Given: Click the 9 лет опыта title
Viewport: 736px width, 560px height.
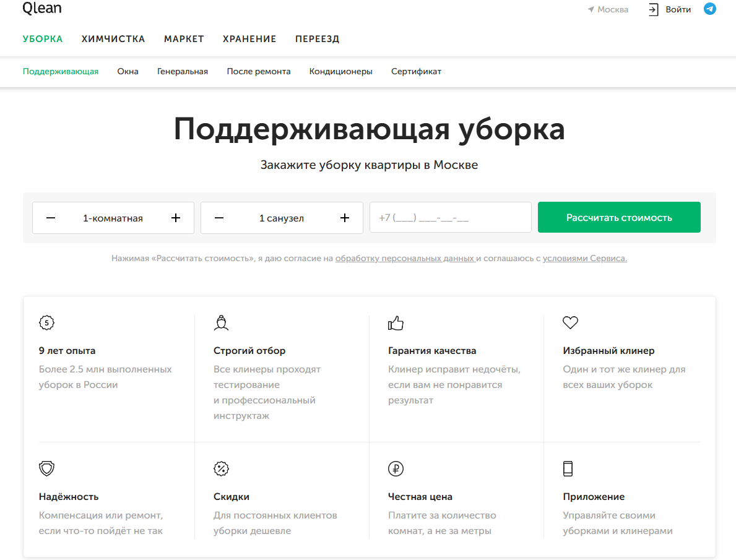Looking at the screenshot, I should pyautogui.click(x=67, y=351).
